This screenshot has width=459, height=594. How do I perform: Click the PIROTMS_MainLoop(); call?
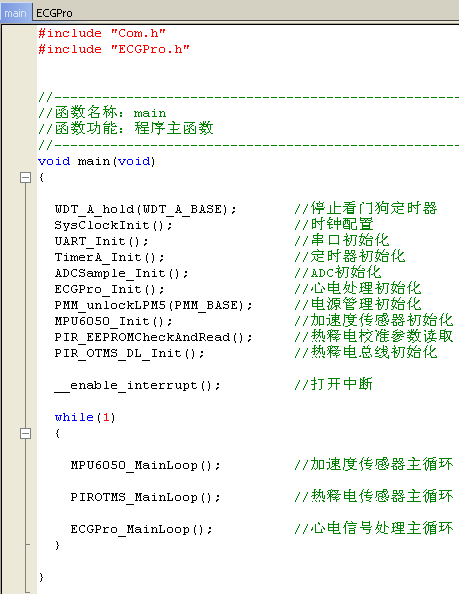point(145,497)
